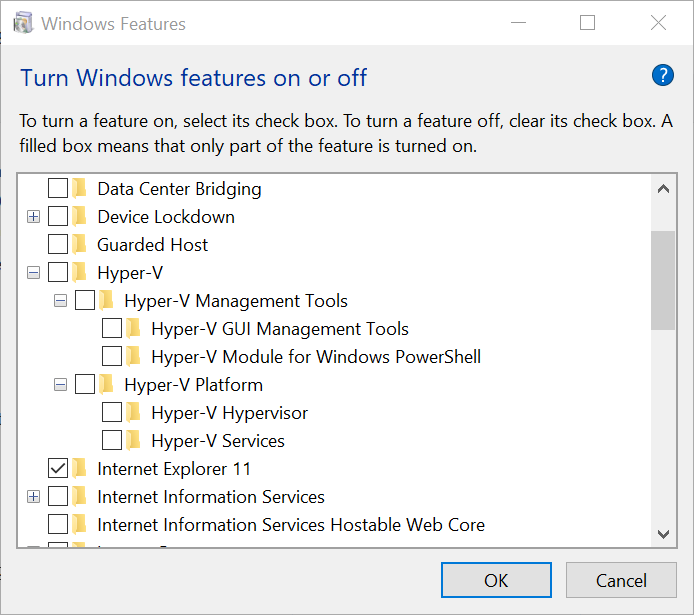Check the Internet Information Services checkbox
Screen dimensions: 694x615
[58, 496]
